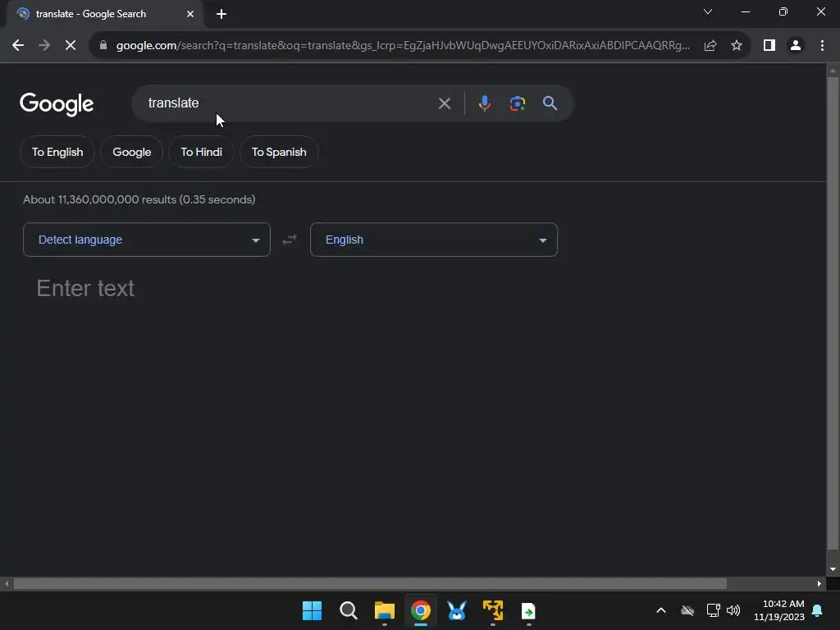Swap source and target languages
Screen dimensions: 840x630
coord(290,240)
